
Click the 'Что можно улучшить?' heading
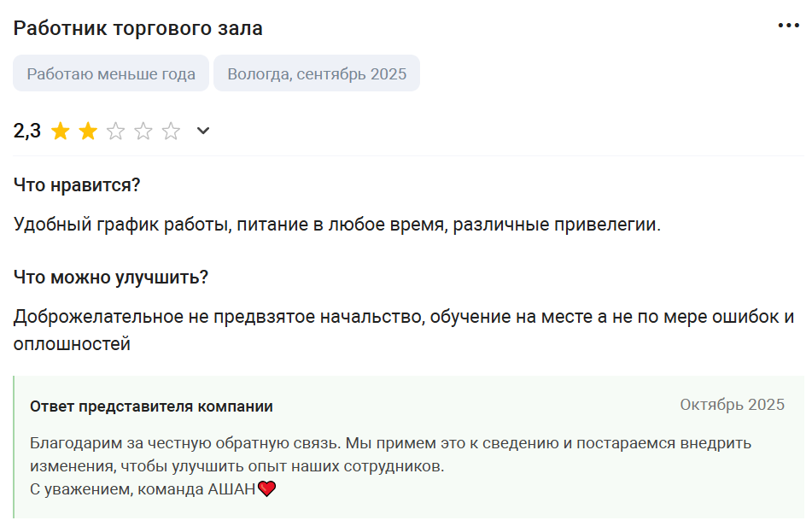(x=111, y=278)
